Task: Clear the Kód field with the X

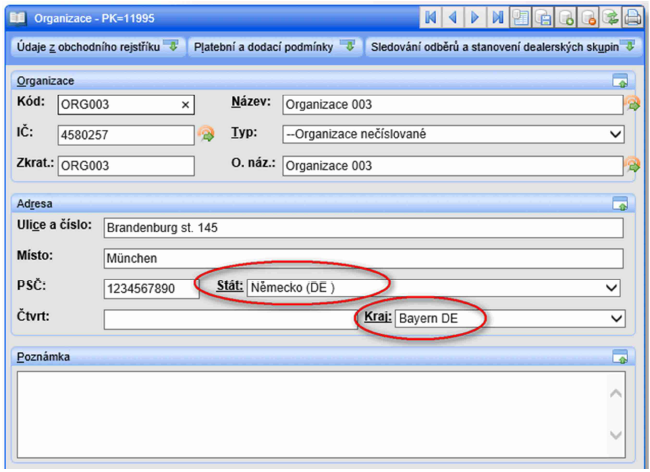Action: [185, 104]
